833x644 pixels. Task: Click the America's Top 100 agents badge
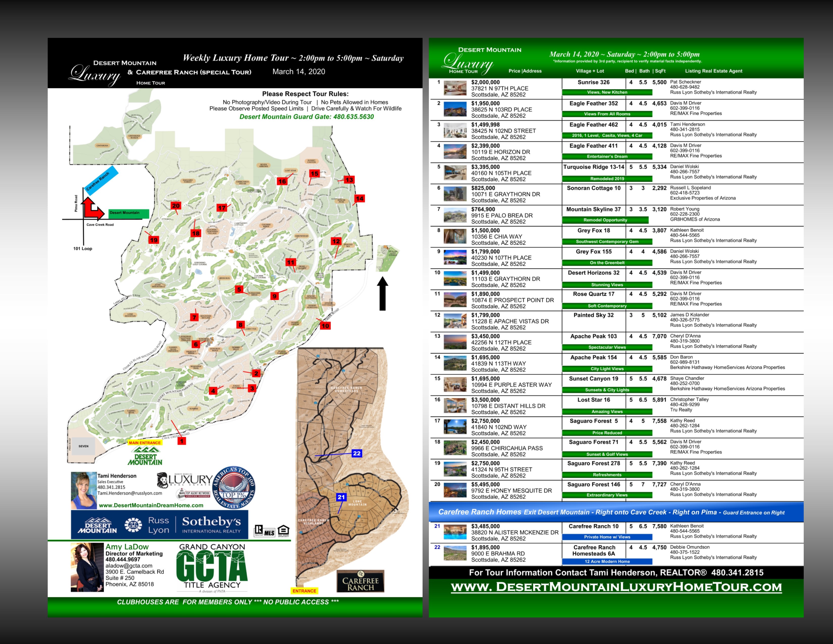[x=233, y=488]
